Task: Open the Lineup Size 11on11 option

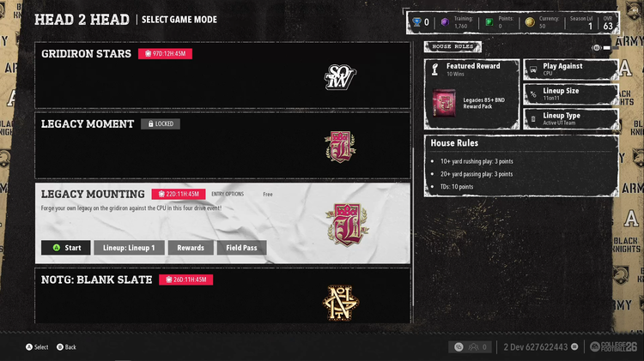Action: (x=571, y=94)
